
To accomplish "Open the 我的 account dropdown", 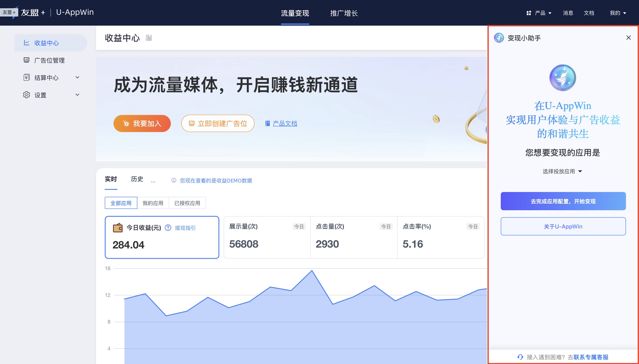I will point(618,13).
